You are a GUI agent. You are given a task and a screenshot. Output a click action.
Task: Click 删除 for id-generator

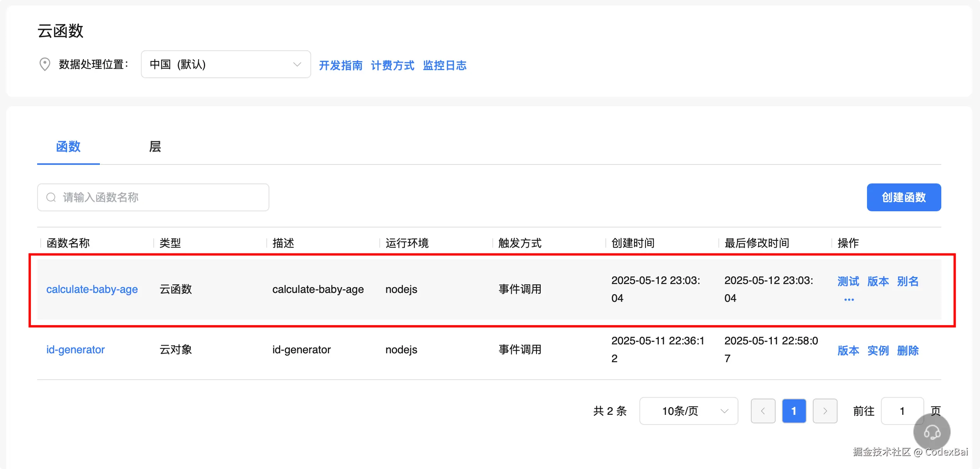click(x=908, y=351)
